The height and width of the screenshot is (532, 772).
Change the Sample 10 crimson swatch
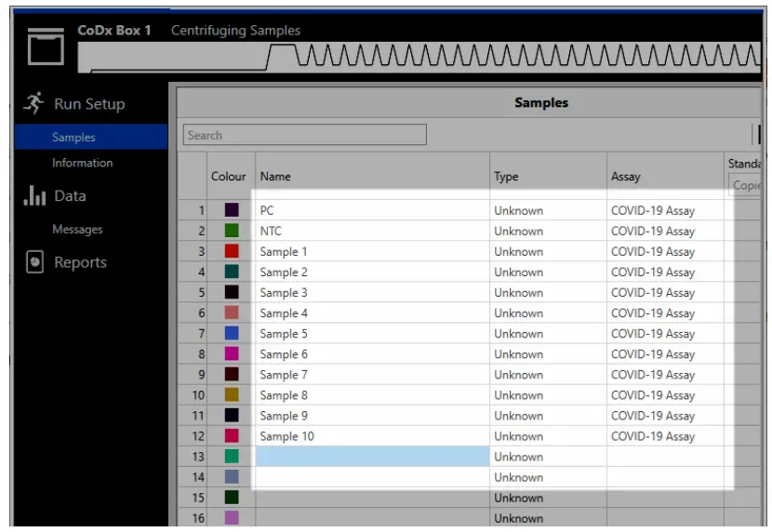(232, 435)
